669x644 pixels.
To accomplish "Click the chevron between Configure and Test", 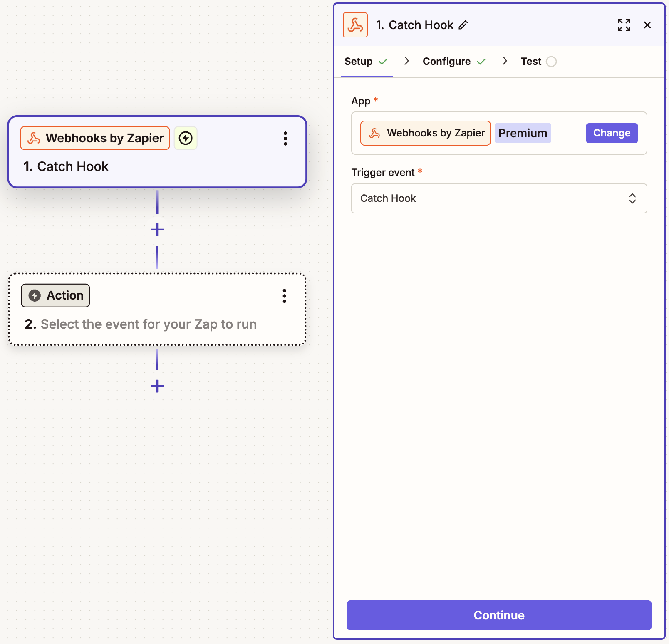I will pyautogui.click(x=505, y=61).
